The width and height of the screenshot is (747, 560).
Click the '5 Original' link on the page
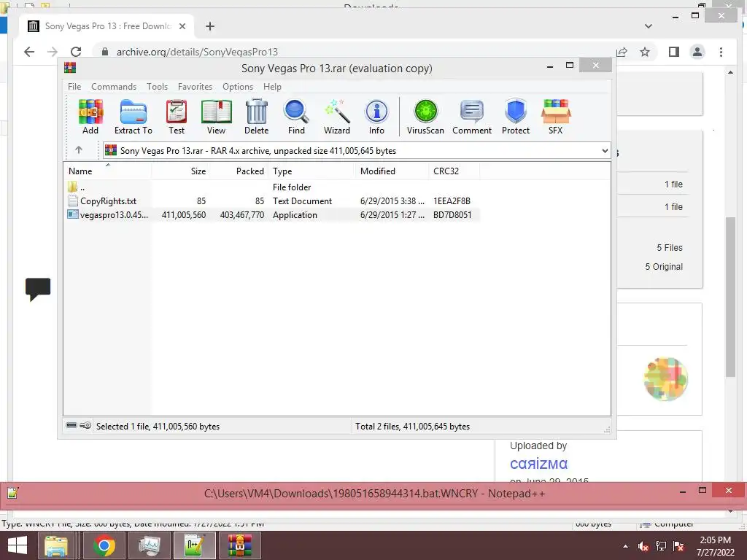664,267
